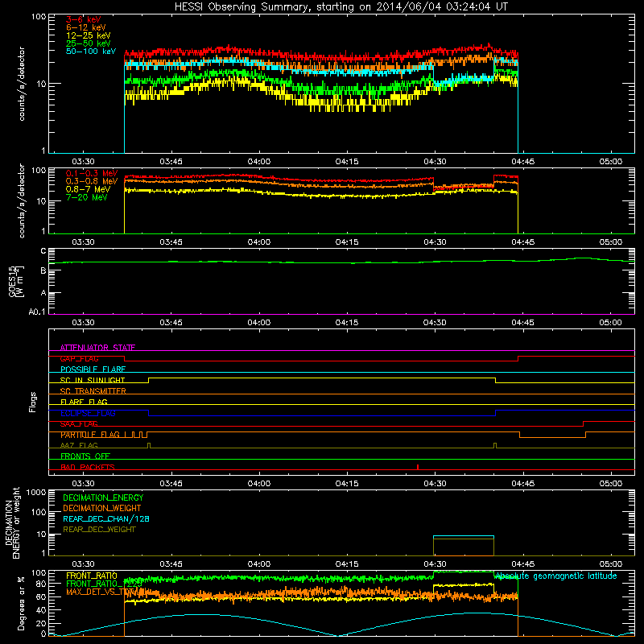Select the green 25-50 keV legend label
This screenshot has width=644, height=644.
click(x=89, y=43)
